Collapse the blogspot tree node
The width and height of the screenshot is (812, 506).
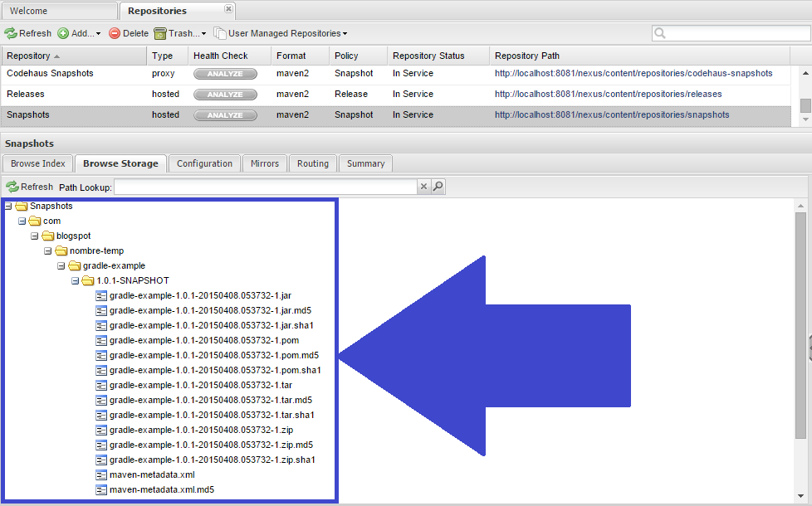pyautogui.click(x=35, y=236)
